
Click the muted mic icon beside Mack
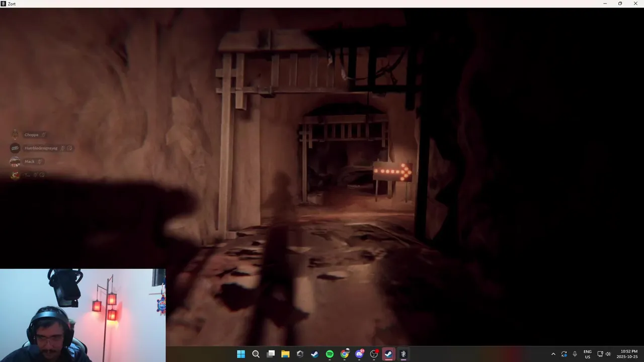40,161
